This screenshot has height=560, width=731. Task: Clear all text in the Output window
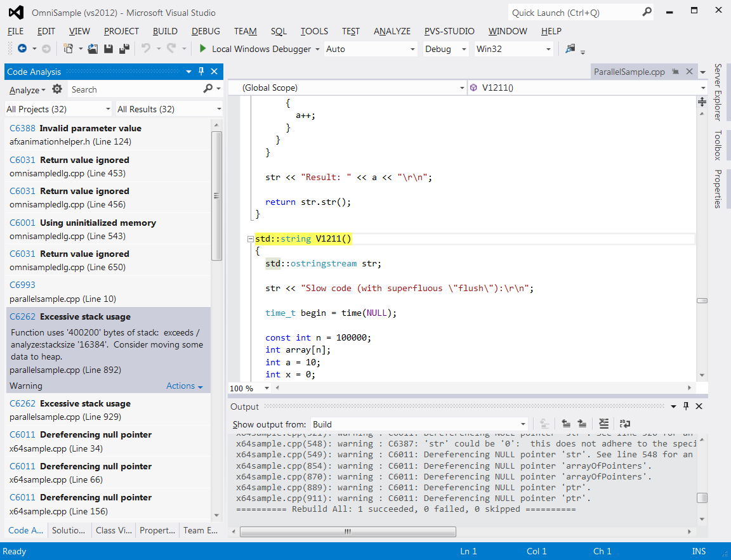click(x=603, y=424)
